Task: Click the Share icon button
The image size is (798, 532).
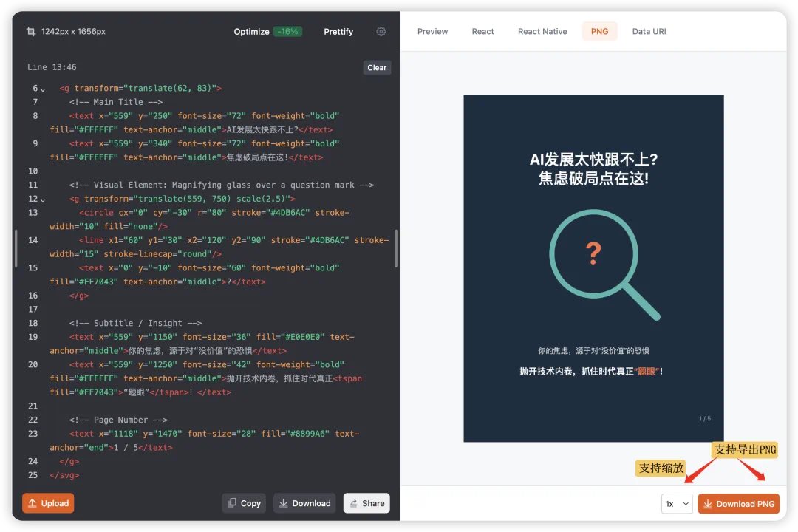Action: (x=366, y=503)
